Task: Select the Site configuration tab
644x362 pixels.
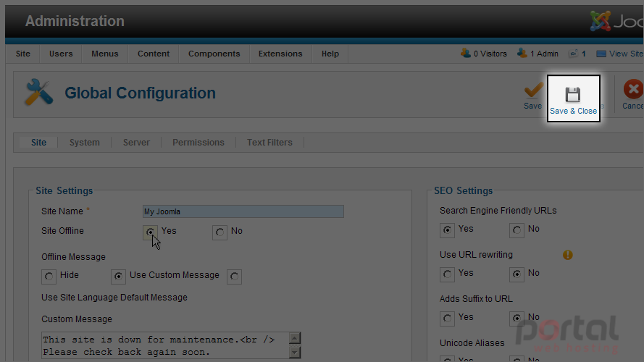Action: tap(38, 143)
